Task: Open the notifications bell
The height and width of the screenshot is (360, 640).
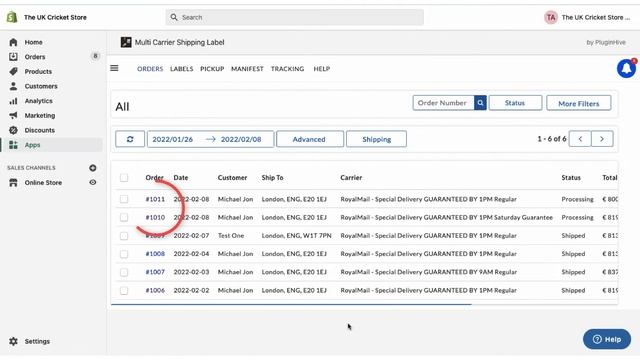Action: (627, 68)
